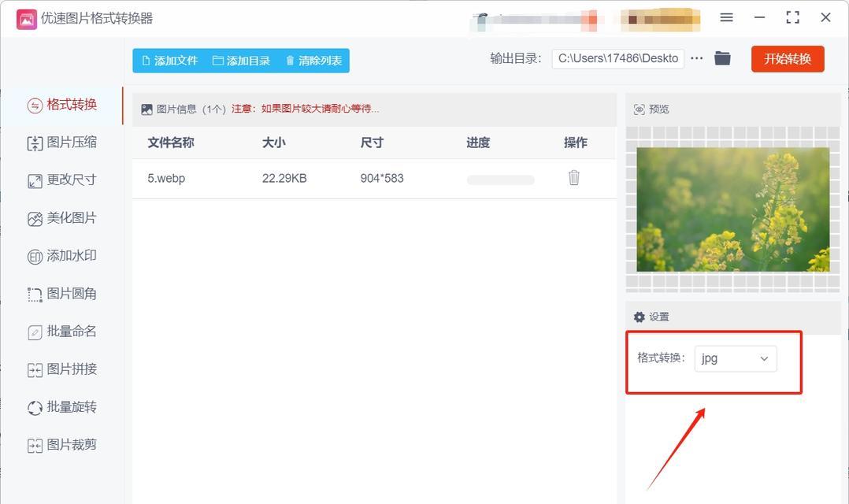Click the flower preview thumbnail
The height and width of the screenshot is (504, 849).
(x=732, y=209)
